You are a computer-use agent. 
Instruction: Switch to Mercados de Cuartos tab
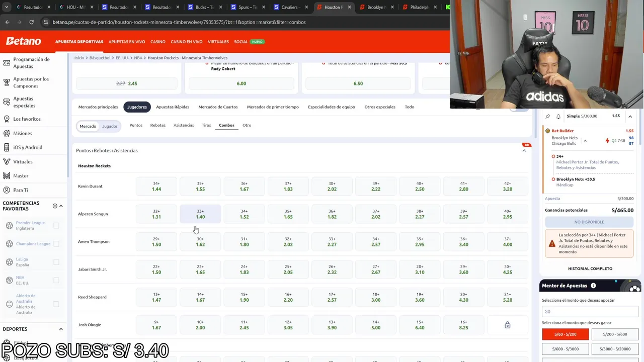tap(218, 107)
